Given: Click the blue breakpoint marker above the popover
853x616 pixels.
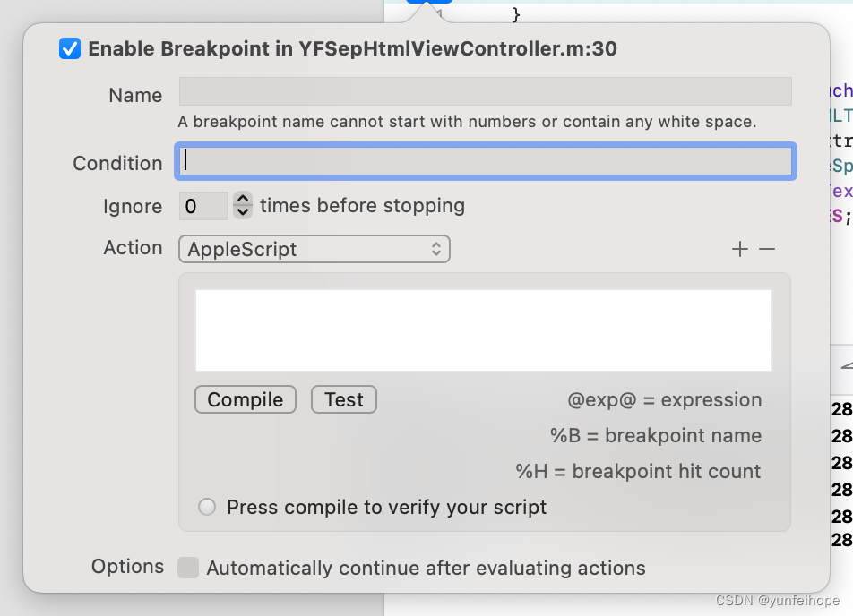Looking at the screenshot, I should (x=429, y=2).
